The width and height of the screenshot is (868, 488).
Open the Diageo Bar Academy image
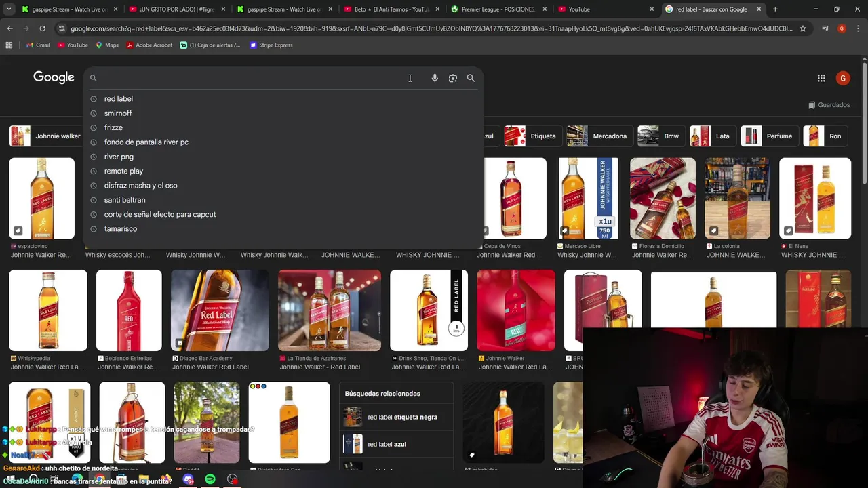coord(220,310)
